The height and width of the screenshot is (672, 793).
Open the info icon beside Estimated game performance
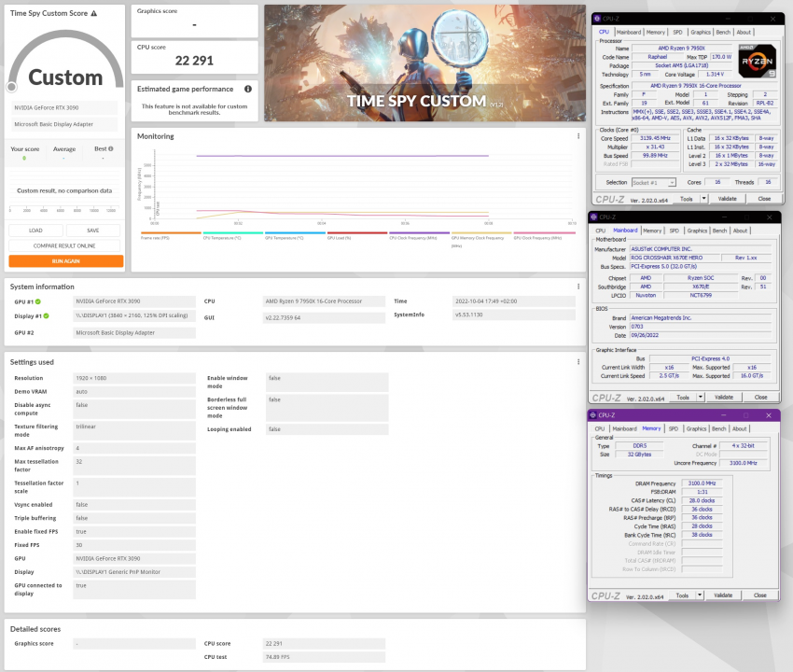[x=247, y=90]
